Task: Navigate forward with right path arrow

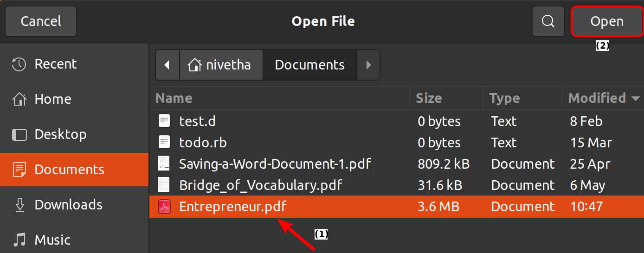Action: click(368, 65)
